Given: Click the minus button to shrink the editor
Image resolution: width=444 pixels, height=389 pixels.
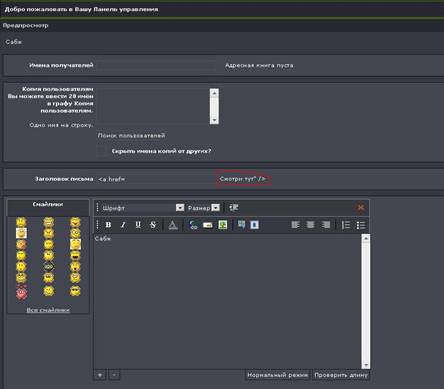Looking at the screenshot, I should [x=114, y=375].
